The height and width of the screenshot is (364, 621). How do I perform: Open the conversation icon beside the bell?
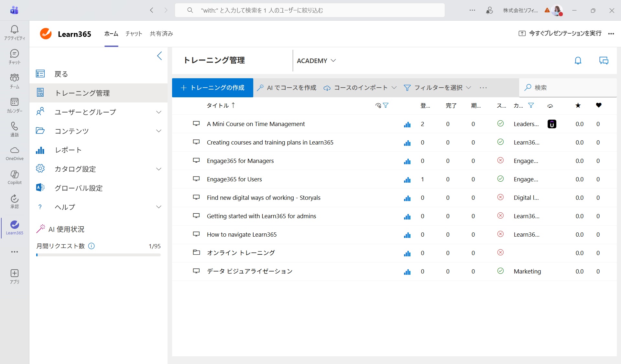[x=604, y=60]
